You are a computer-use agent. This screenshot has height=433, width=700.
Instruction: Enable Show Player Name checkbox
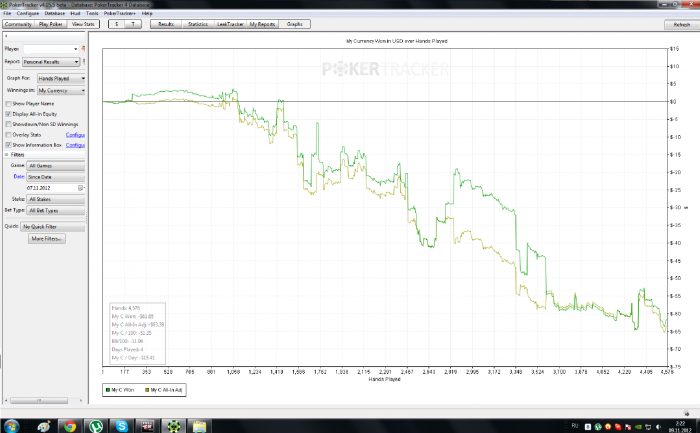pyautogui.click(x=8, y=104)
